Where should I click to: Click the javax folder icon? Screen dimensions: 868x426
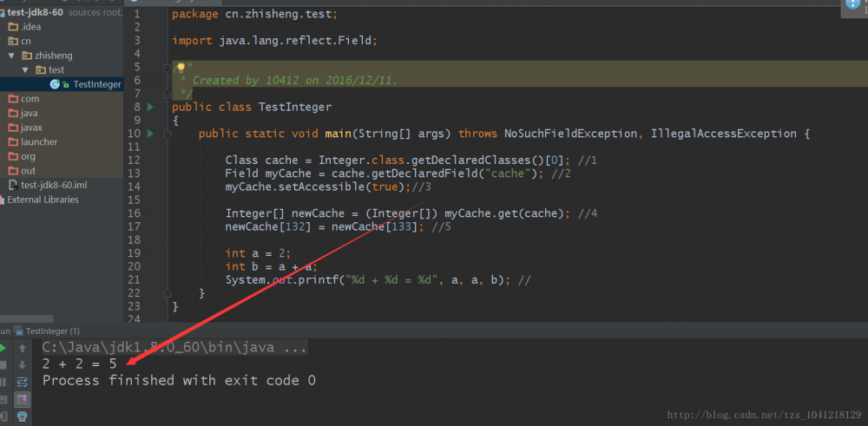click(13, 128)
